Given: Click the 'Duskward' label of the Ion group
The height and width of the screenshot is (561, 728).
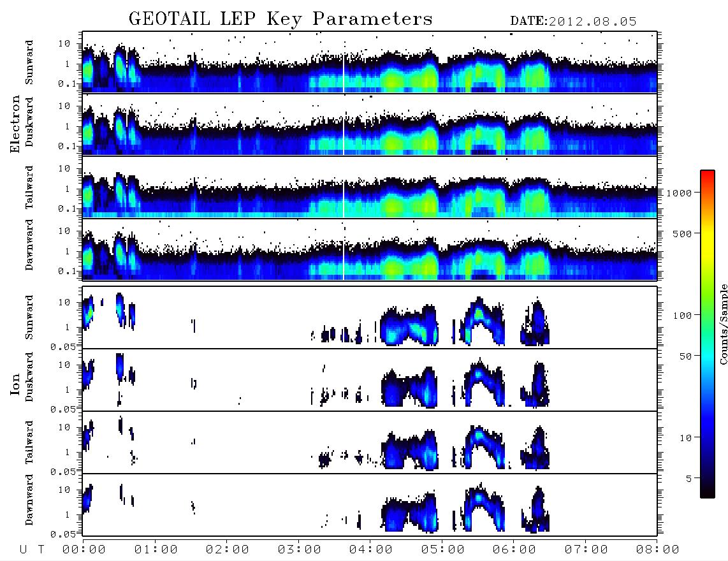Looking at the screenshot, I should (x=29, y=377).
